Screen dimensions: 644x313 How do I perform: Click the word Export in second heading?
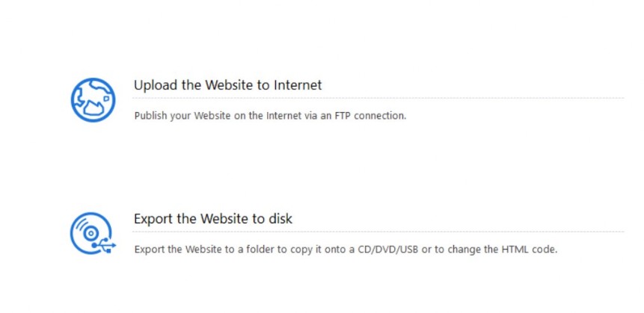153,219
